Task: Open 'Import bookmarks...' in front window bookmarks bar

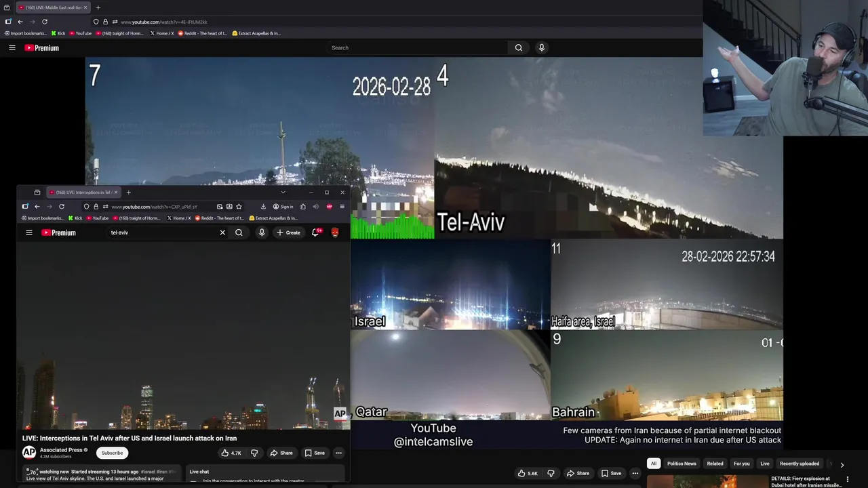Action: pyautogui.click(x=44, y=218)
